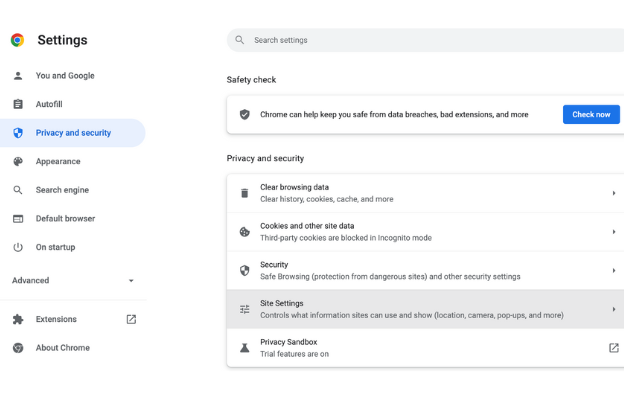The width and height of the screenshot is (624, 400).
Task: Select Privacy and security in sidebar
Action: point(73,133)
